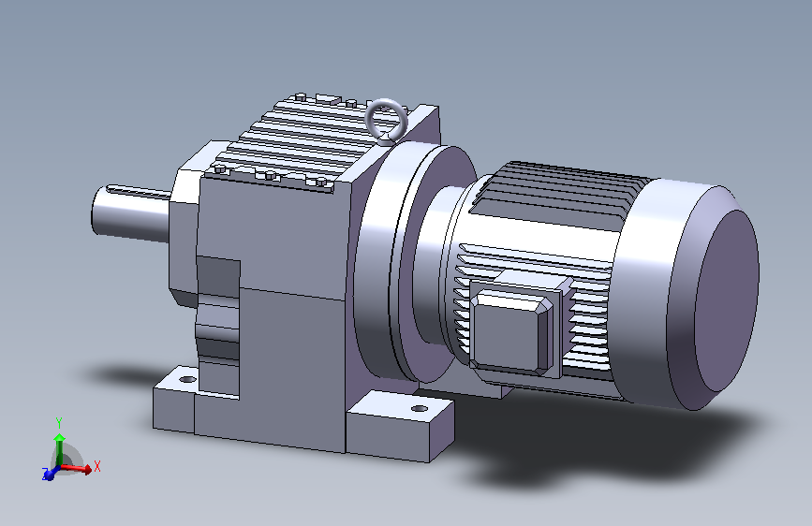
Task: Select the bolt hole in the front right mounting foot
Action: tap(419, 409)
